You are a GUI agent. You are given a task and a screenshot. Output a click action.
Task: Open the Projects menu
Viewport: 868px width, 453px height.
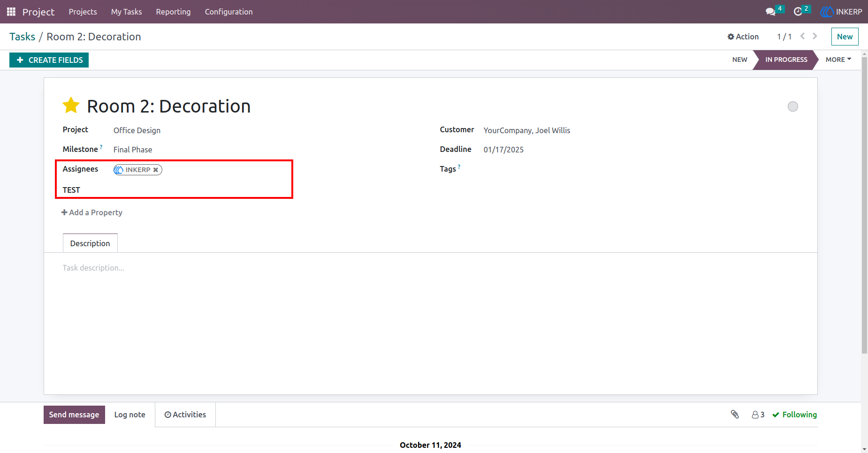tap(83, 12)
